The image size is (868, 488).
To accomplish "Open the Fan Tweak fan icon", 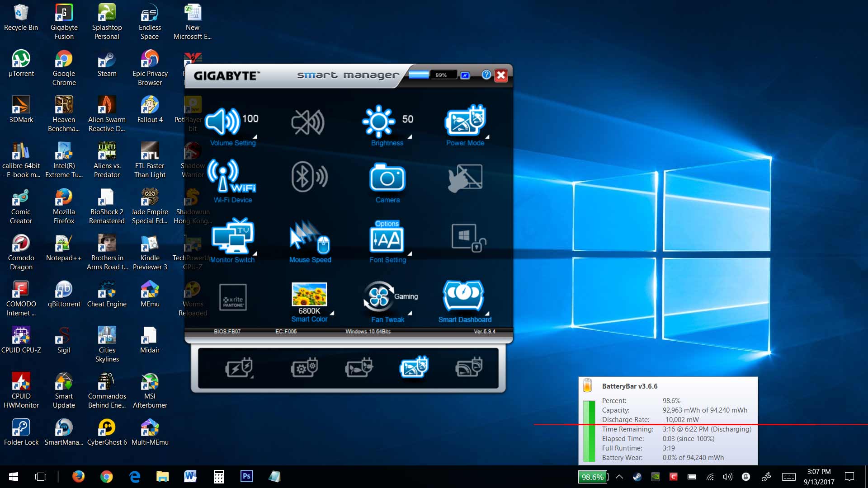I will pos(378,296).
